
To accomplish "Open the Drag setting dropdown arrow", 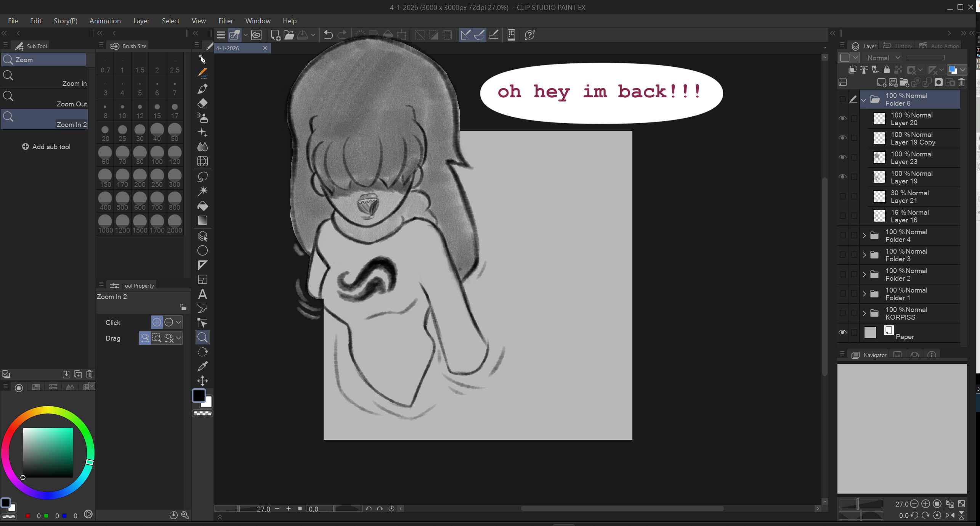I will tap(178, 338).
